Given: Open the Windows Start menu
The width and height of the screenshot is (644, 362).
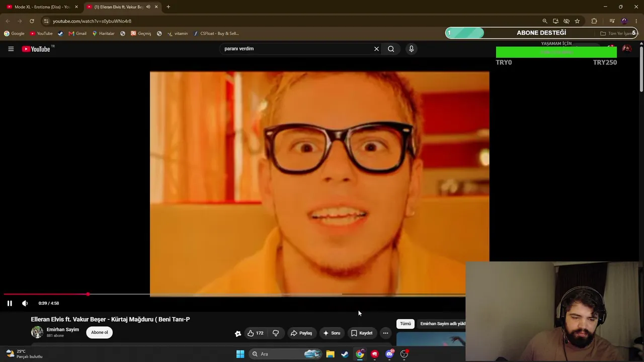Looking at the screenshot, I should click(x=240, y=354).
